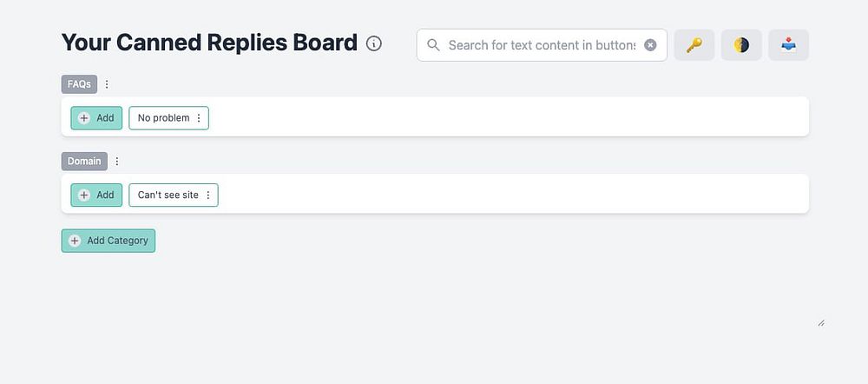Select the No problem canned reply
This screenshot has width=868, height=384.
(x=163, y=118)
